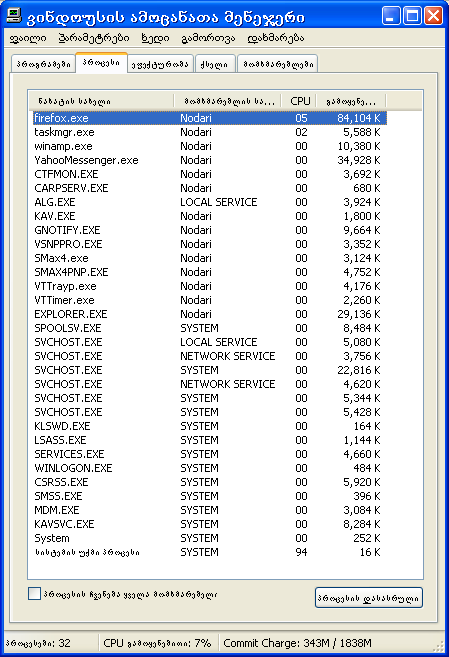Switch to the Performance tab
This screenshot has height=657, width=449.
click(160, 64)
